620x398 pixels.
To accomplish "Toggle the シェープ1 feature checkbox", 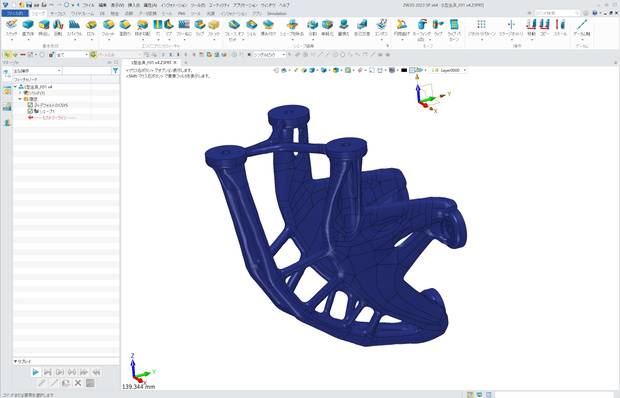I will point(30,111).
